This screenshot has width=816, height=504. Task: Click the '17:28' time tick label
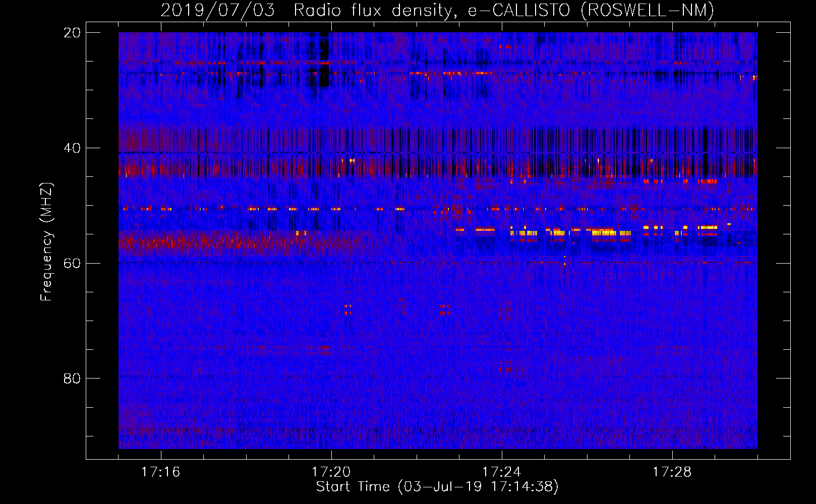click(x=672, y=472)
